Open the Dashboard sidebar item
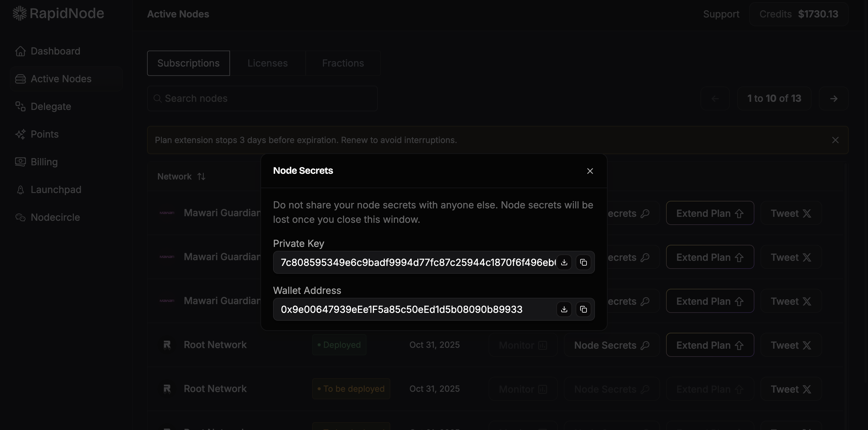This screenshot has height=430, width=868. (x=55, y=51)
